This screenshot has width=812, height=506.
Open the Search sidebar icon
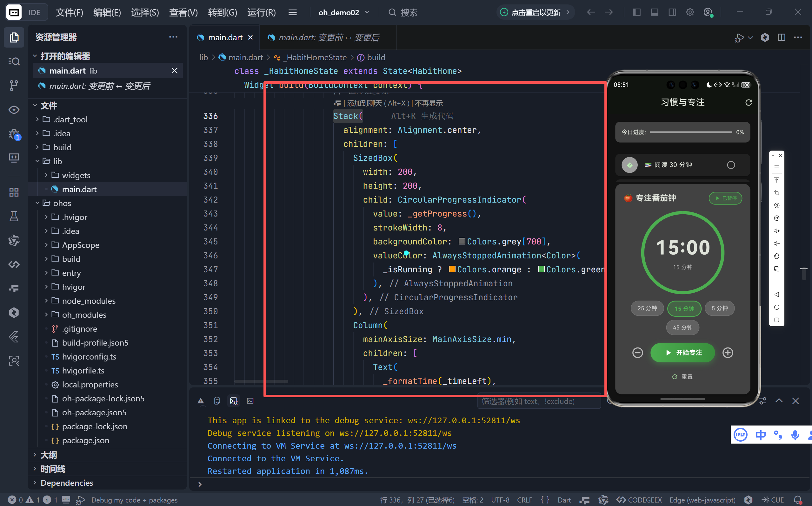click(14, 61)
